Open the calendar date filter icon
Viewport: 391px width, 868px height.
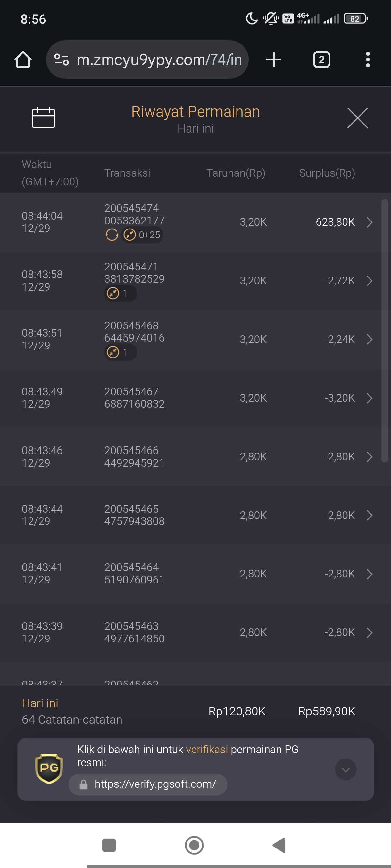click(x=43, y=117)
